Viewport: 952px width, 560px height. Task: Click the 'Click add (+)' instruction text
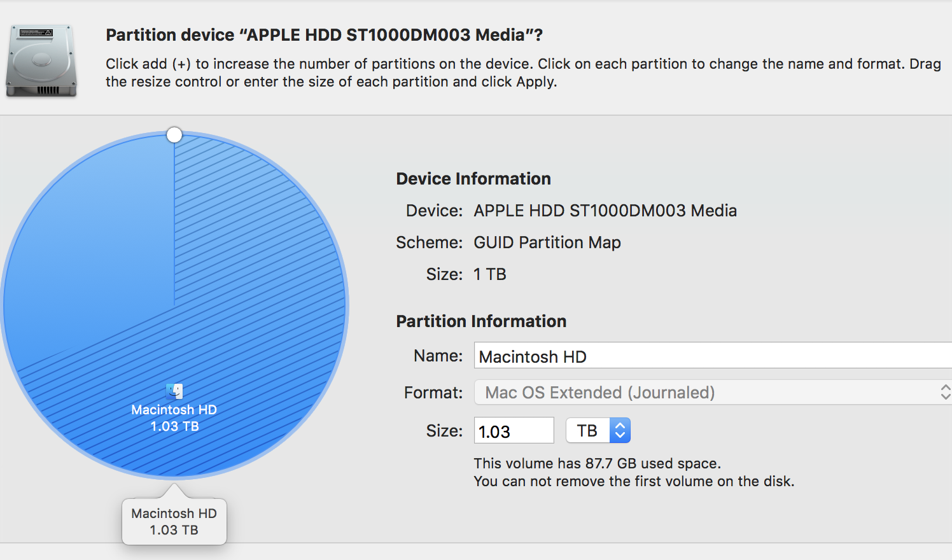[x=523, y=73]
